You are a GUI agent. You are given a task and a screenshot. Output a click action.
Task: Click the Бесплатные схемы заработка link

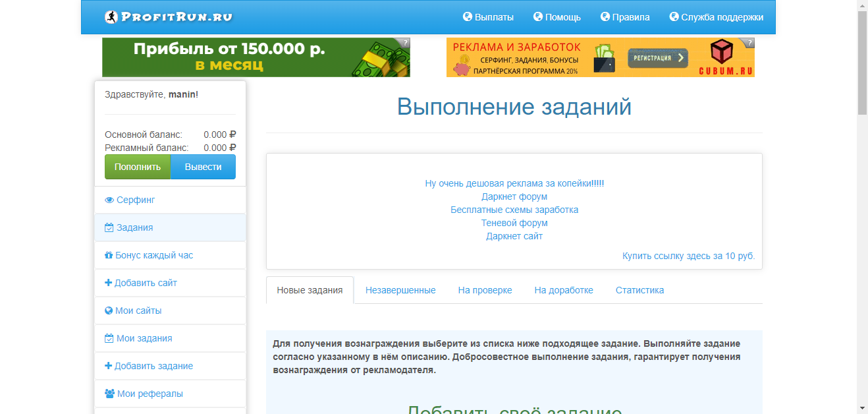(x=514, y=210)
